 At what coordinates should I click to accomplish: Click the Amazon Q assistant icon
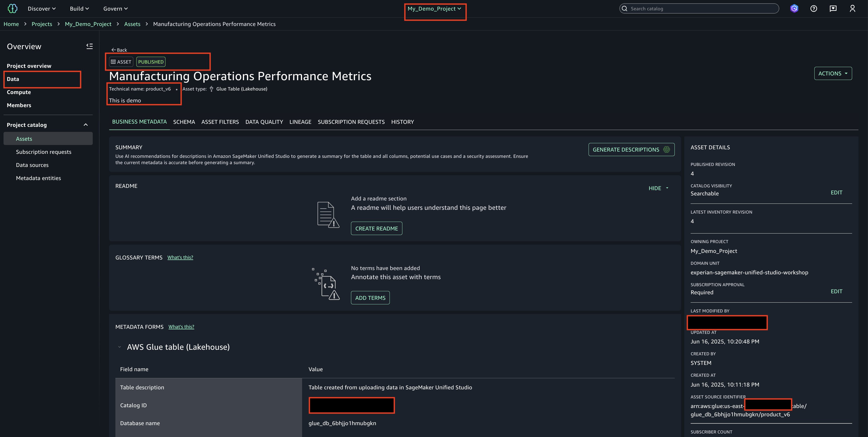tap(794, 8)
